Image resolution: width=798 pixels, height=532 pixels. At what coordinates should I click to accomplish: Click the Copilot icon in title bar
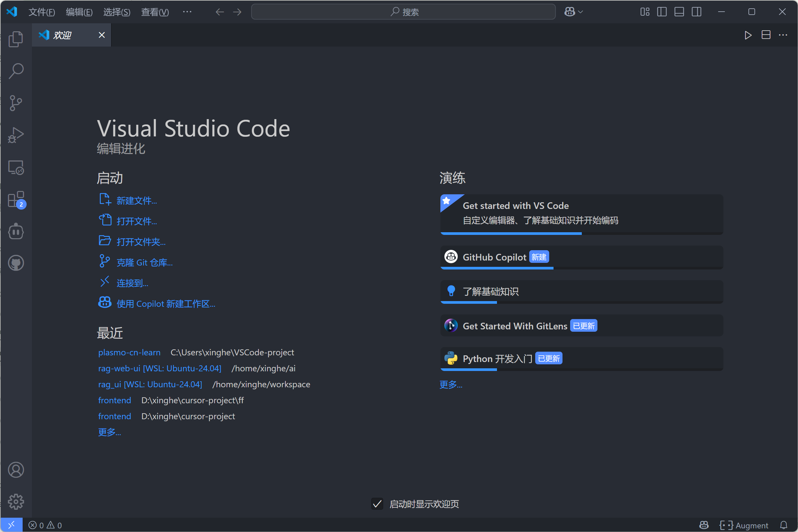pos(570,12)
